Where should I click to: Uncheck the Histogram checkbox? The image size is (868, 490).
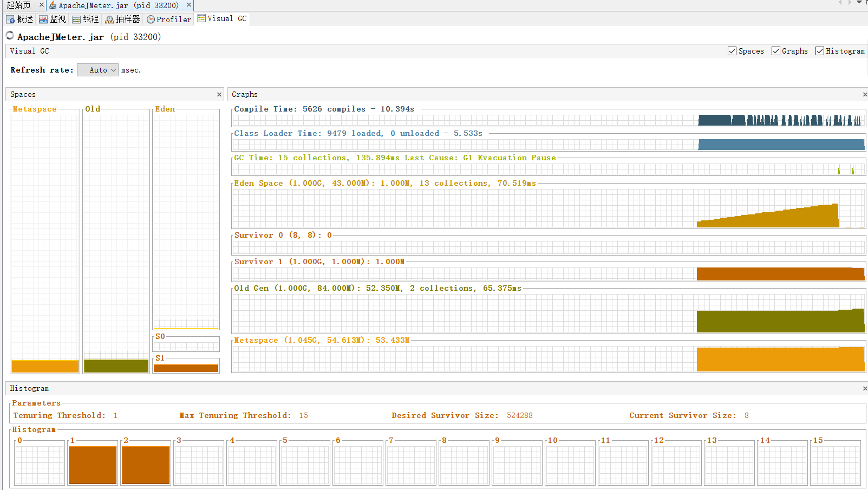click(x=820, y=51)
